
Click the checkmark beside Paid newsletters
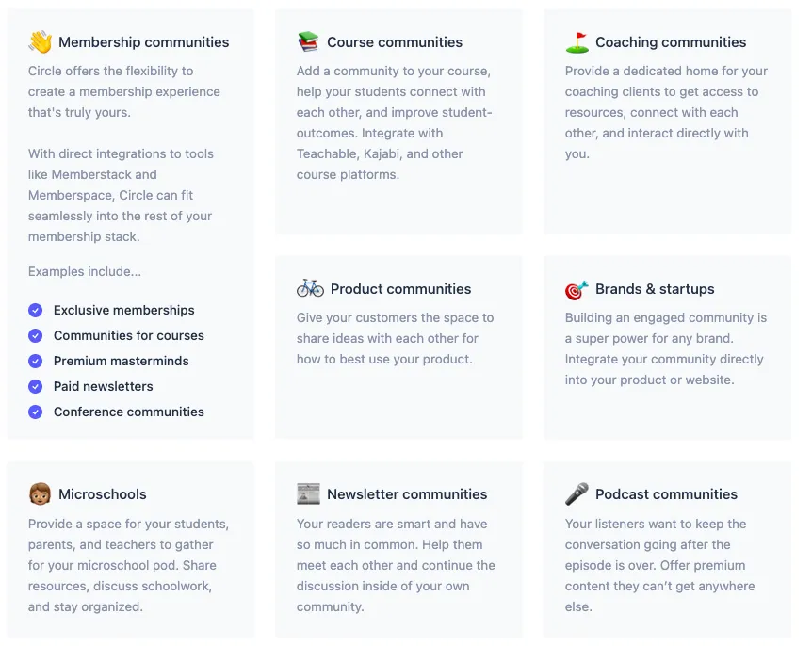36,386
